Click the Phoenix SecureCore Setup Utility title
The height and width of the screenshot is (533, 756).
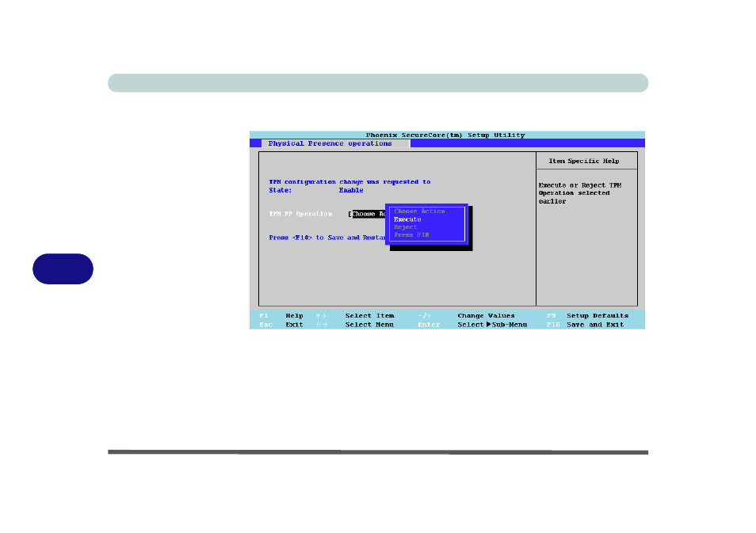click(445, 135)
